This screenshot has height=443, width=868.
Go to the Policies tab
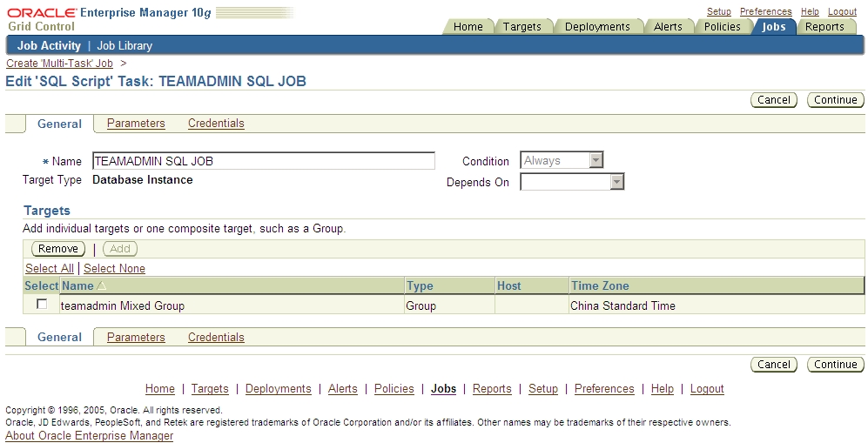(x=722, y=27)
